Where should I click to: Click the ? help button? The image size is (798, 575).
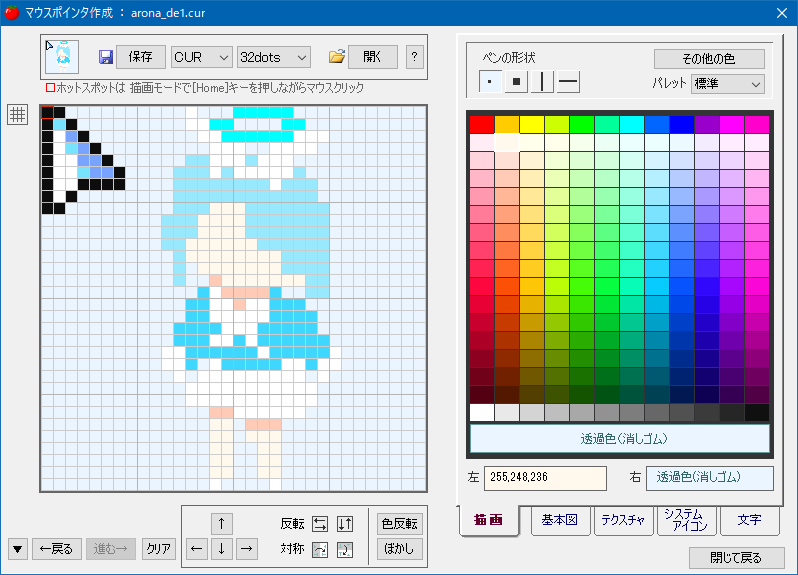pyautogui.click(x=415, y=56)
